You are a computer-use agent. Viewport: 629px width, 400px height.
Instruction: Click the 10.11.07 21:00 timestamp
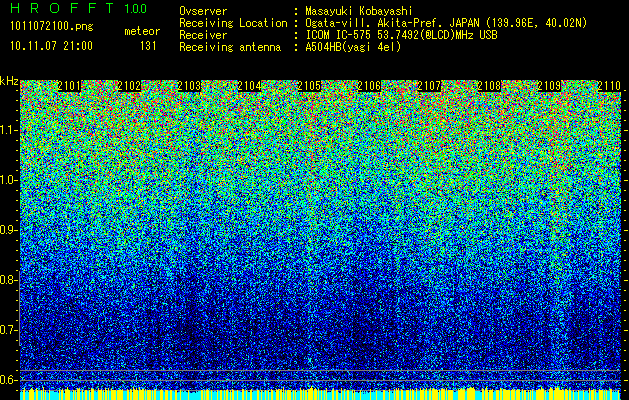50,45
